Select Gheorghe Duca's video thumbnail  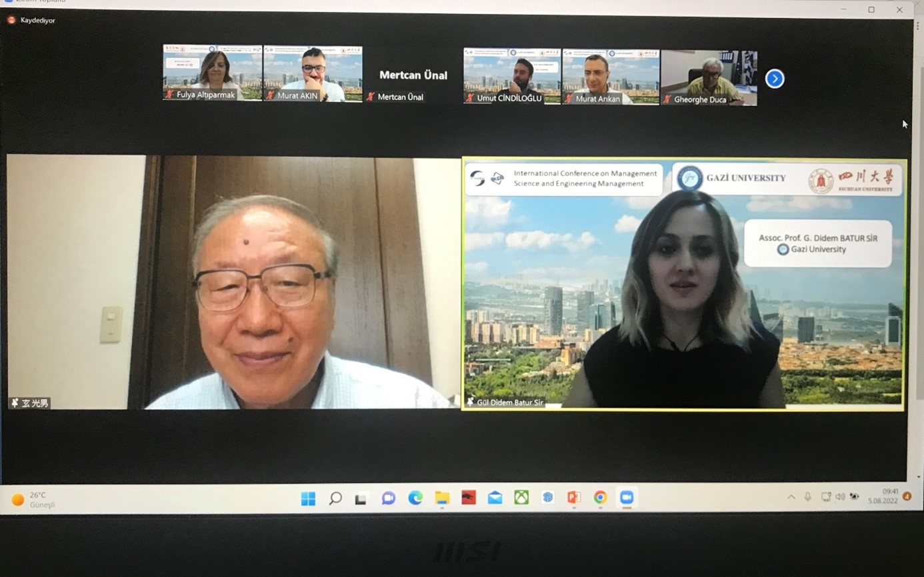(x=709, y=77)
